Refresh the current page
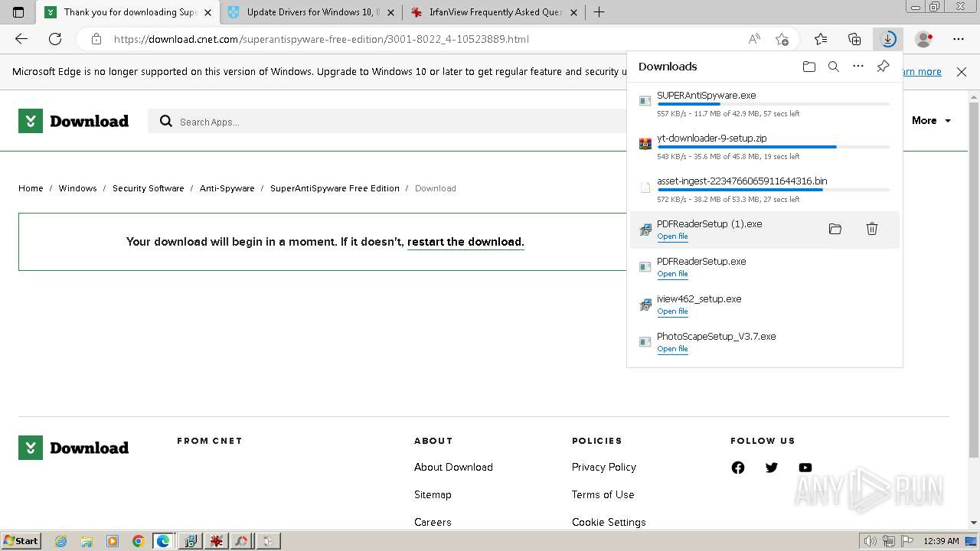The width and height of the screenshot is (980, 551). (x=55, y=39)
